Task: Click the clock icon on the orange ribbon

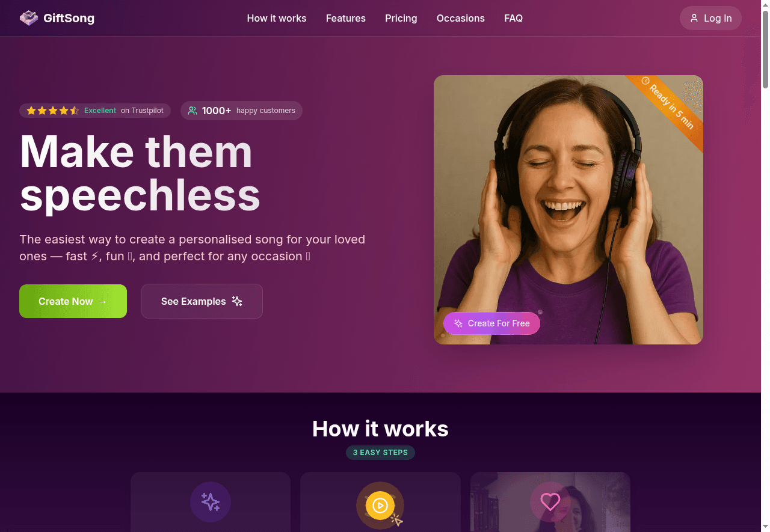Action: [x=645, y=81]
